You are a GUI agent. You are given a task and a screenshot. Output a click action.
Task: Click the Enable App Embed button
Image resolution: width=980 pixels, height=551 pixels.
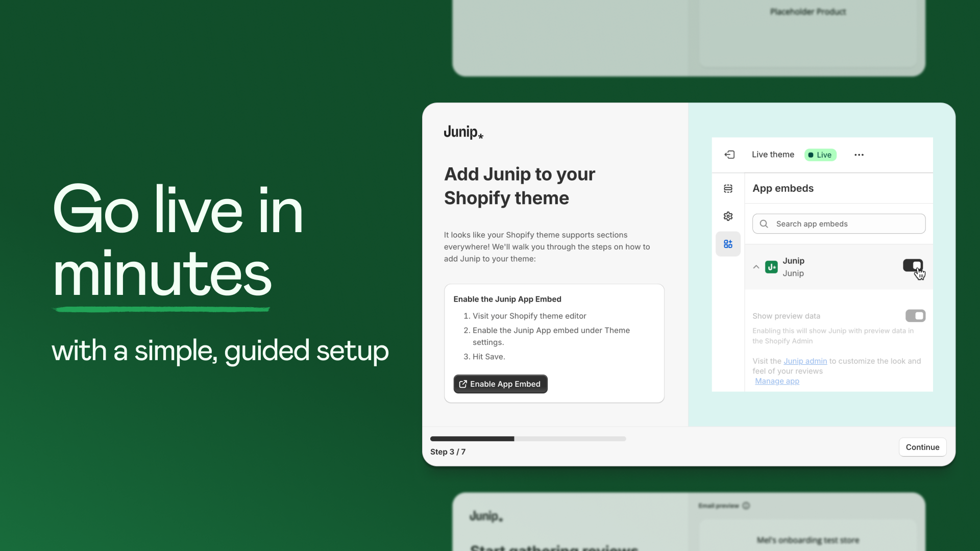pyautogui.click(x=500, y=384)
